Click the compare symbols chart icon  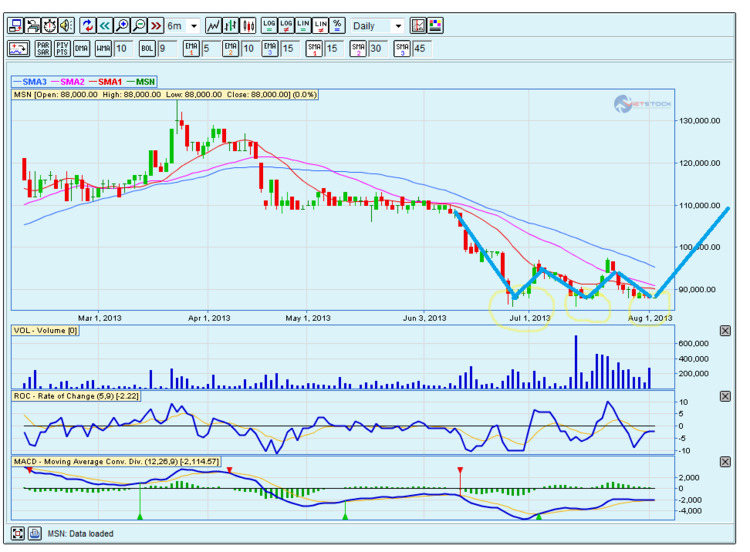19,48
